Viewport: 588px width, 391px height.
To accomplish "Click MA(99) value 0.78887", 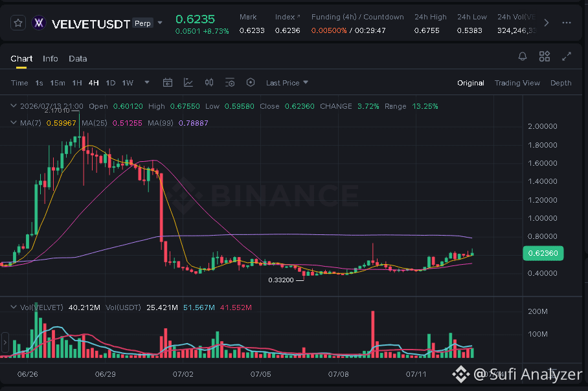I will coord(193,123).
